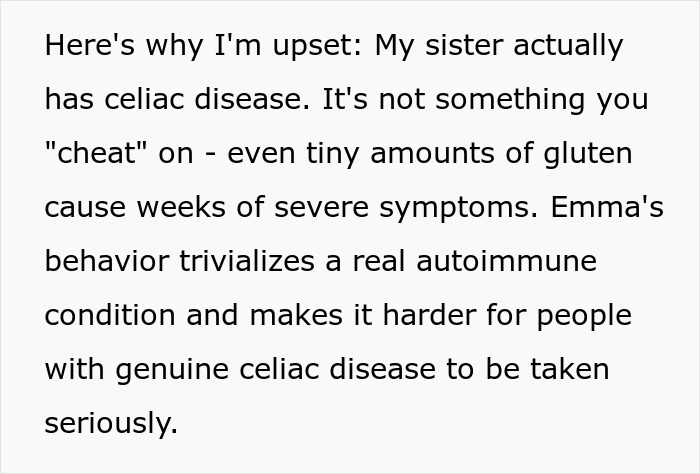Click the word "sister" in first line
Viewport: 700px width, 474px height.
pos(464,45)
